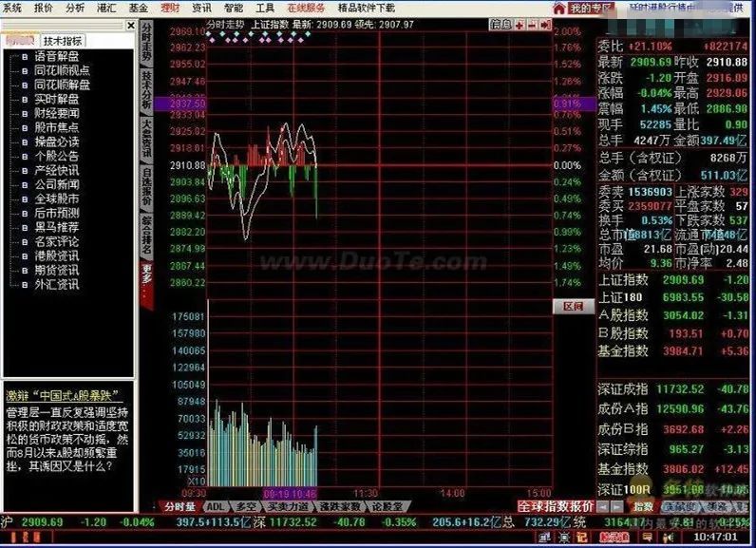Click the right arrow beside 全球指数报价
Screen dimensions: 756x548
click(616, 506)
